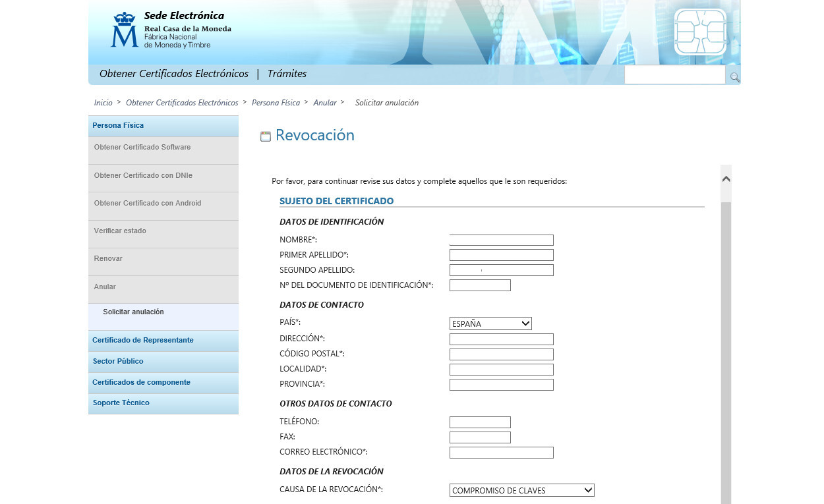Expand Sector Público sidebar section
Image resolution: width=824 pixels, height=504 pixels.
coord(118,361)
